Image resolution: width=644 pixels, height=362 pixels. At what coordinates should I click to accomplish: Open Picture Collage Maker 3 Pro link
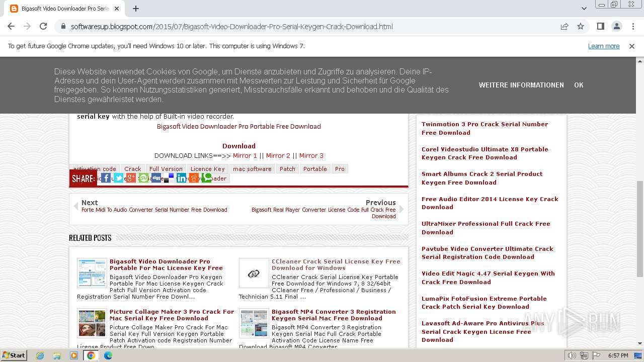[x=172, y=315]
